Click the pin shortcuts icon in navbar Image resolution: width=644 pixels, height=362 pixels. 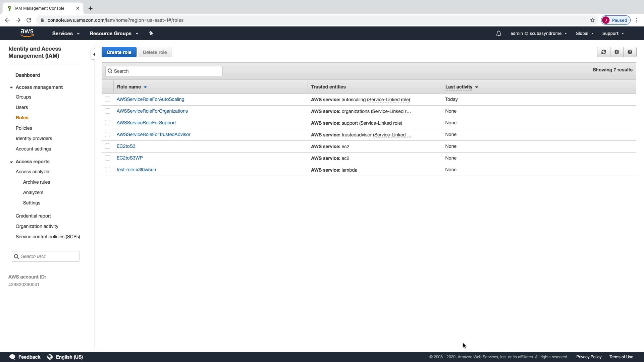coord(151,33)
